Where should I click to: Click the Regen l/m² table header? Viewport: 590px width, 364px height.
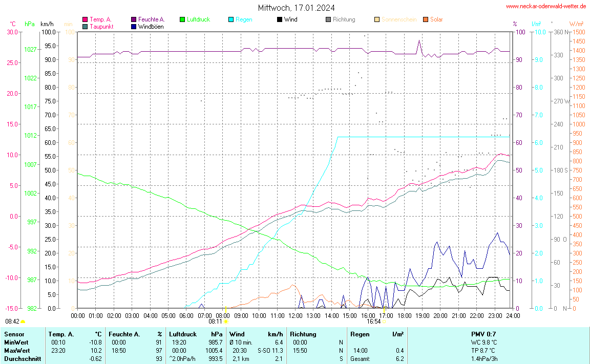(x=377, y=334)
